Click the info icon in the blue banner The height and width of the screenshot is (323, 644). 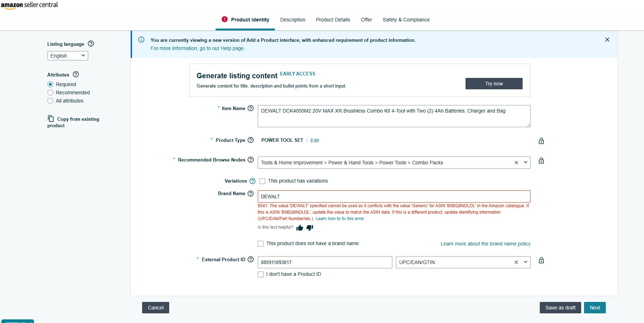click(141, 40)
